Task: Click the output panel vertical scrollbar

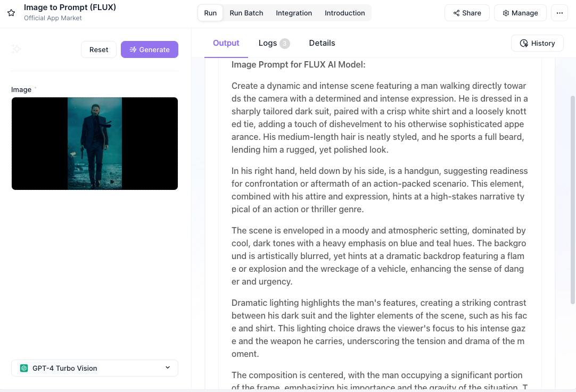Action: click(x=572, y=199)
